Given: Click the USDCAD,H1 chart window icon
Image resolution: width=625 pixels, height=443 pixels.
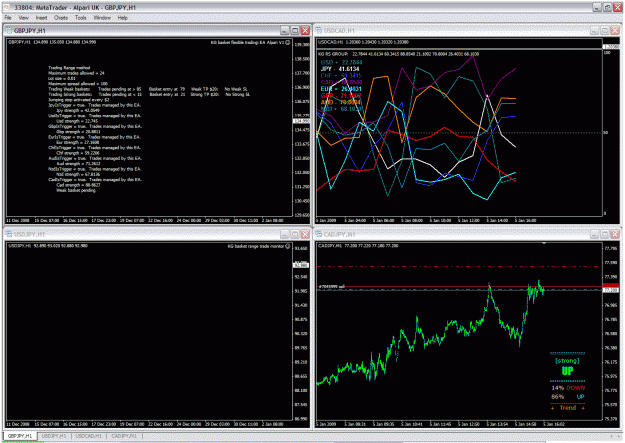Looking at the screenshot, I should (319, 30).
